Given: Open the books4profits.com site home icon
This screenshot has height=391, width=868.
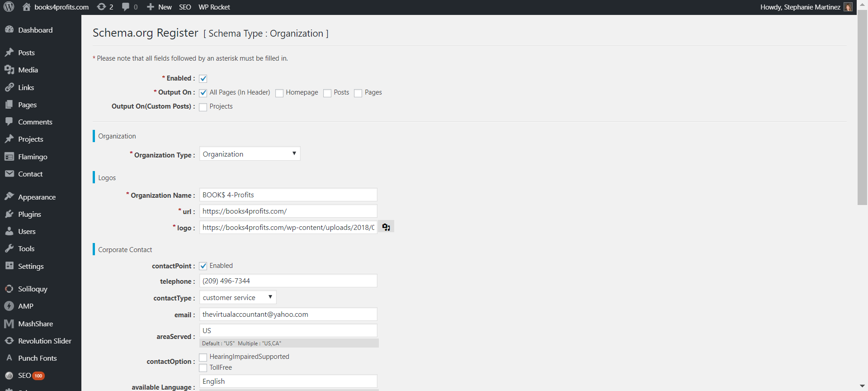Looking at the screenshot, I should click(x=27, y=7).
